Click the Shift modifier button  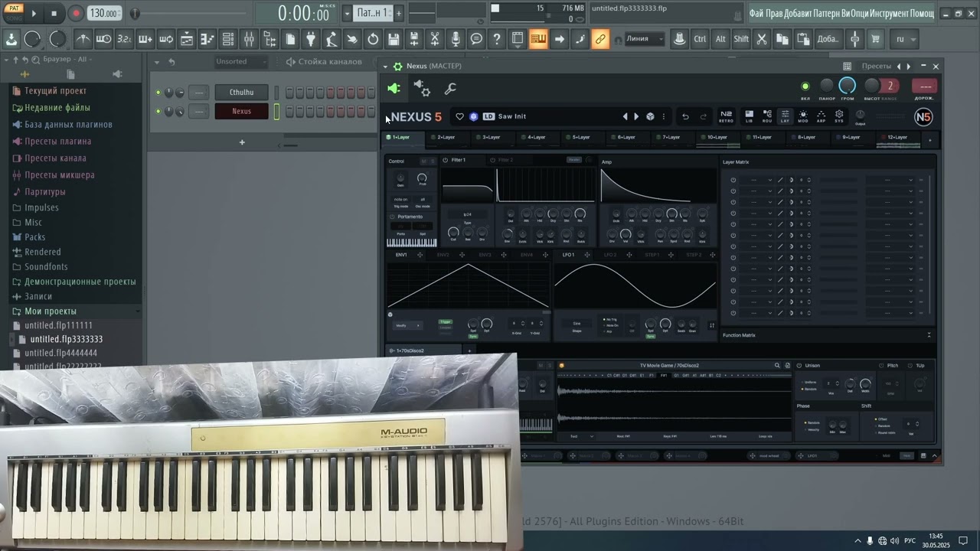(741, 39)
